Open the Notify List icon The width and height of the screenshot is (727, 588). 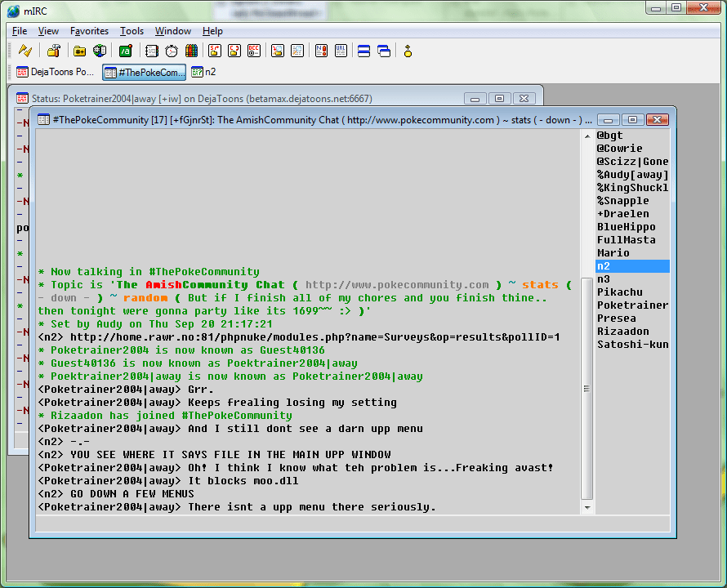[x=321, y=51]
